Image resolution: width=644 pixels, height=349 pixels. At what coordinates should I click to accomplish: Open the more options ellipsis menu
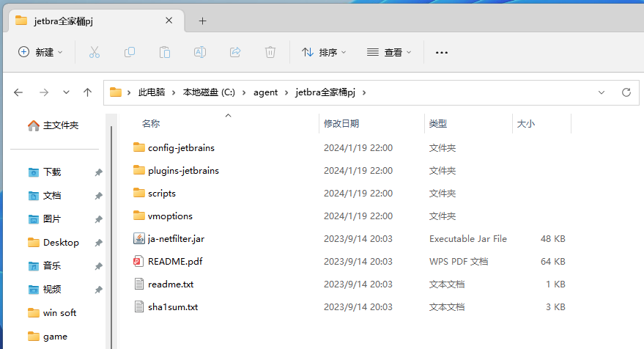coord(442,53)
